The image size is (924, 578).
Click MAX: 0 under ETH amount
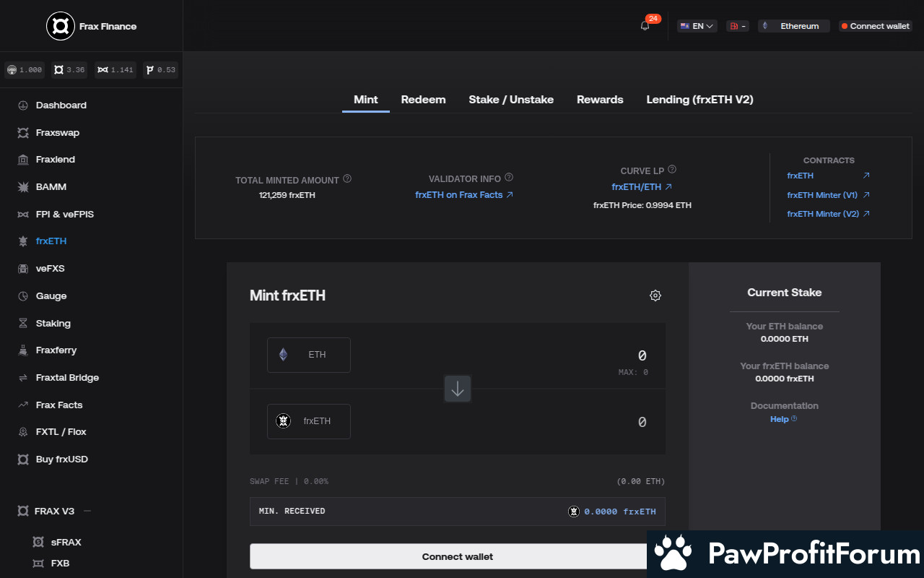633,372
